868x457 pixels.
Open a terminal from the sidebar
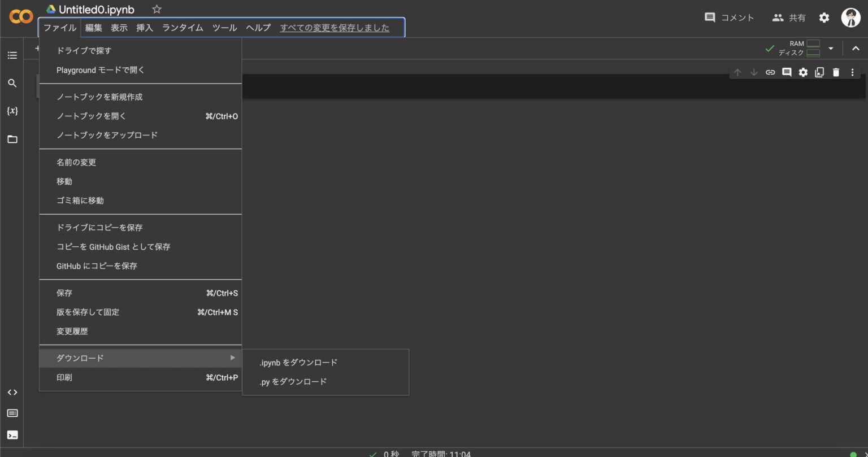pyautogui.click(x=12, y=435)
